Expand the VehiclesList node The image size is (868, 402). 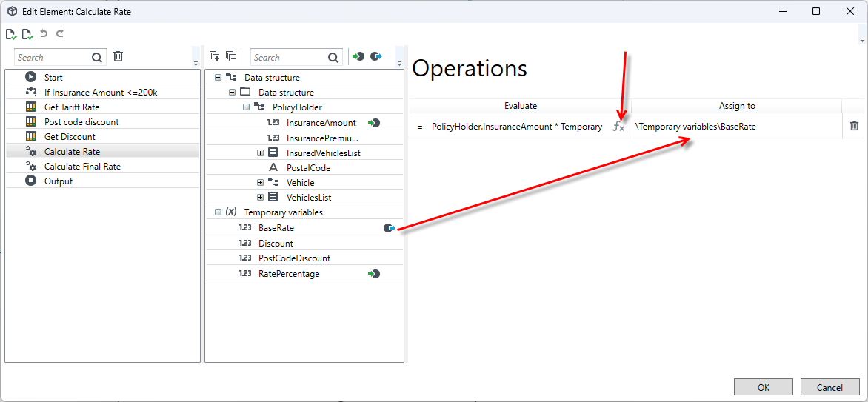(260, 197)
